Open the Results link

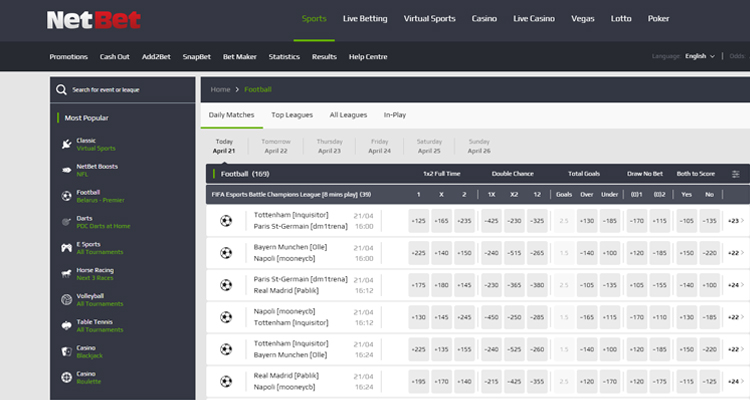click(324, 56)
